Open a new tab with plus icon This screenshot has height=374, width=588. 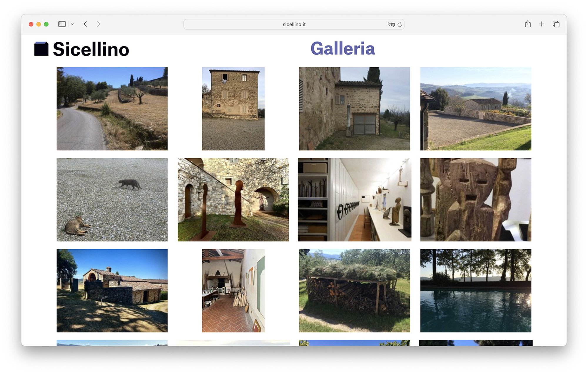(x=542, y=24)
